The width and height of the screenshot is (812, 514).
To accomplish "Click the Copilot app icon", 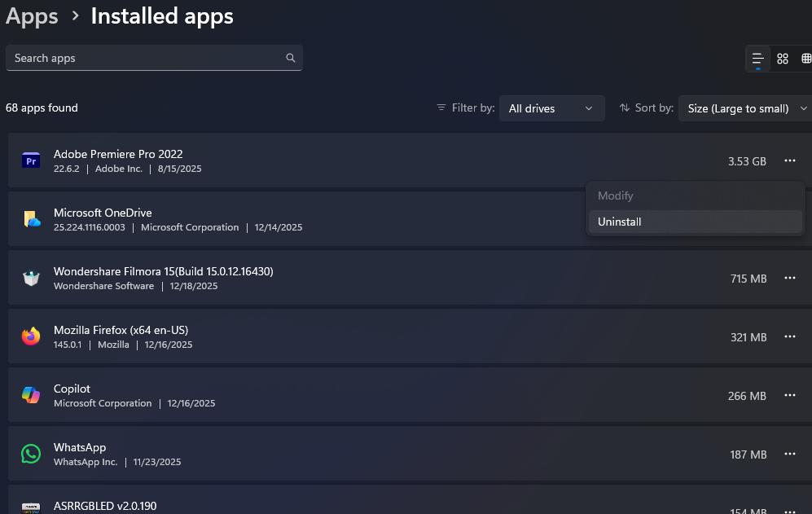I will (31, 395).
